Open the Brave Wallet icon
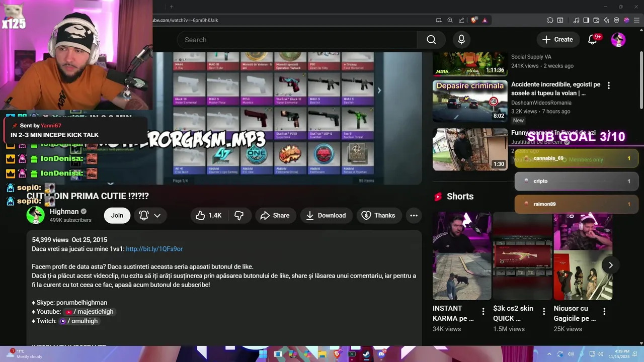This screenshot has width=644, height=362. 596,20
